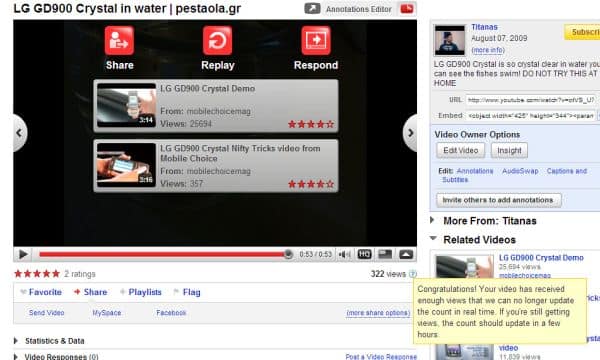Open Captions and Subtitles link
This screenshot has width=600, height=360.
(x=567, y=171)
